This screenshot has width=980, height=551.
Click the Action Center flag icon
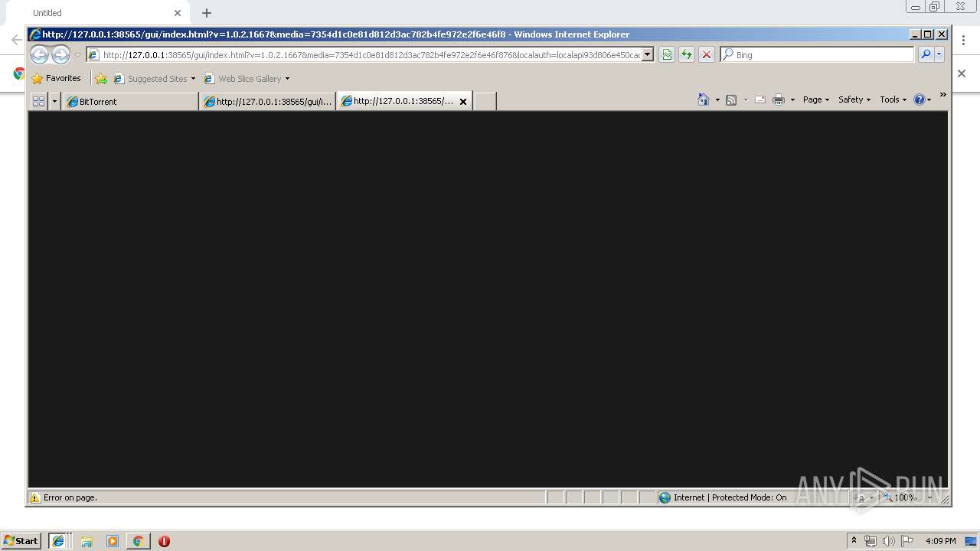coord(907,541)
